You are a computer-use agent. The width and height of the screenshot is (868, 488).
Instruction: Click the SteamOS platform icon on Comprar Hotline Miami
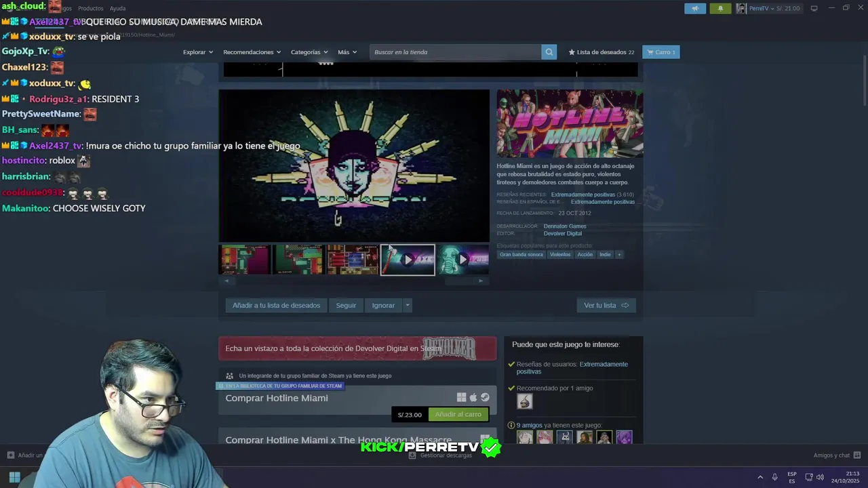click(x=485, y=397)
